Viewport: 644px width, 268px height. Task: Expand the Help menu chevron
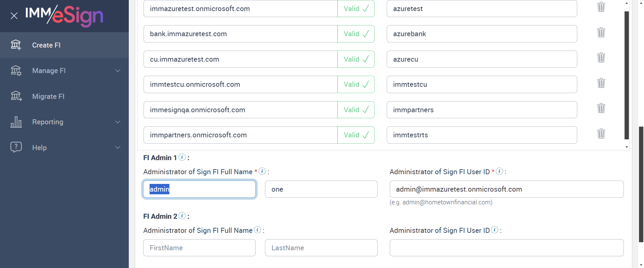click(x=118, y=147)
